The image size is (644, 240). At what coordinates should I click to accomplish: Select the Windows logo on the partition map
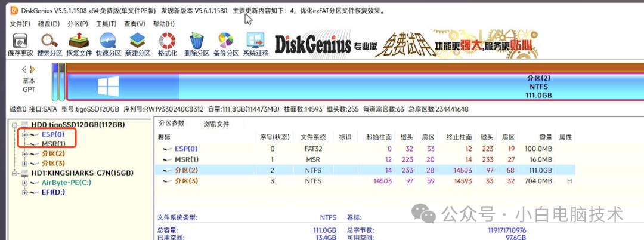pos(109,87)
